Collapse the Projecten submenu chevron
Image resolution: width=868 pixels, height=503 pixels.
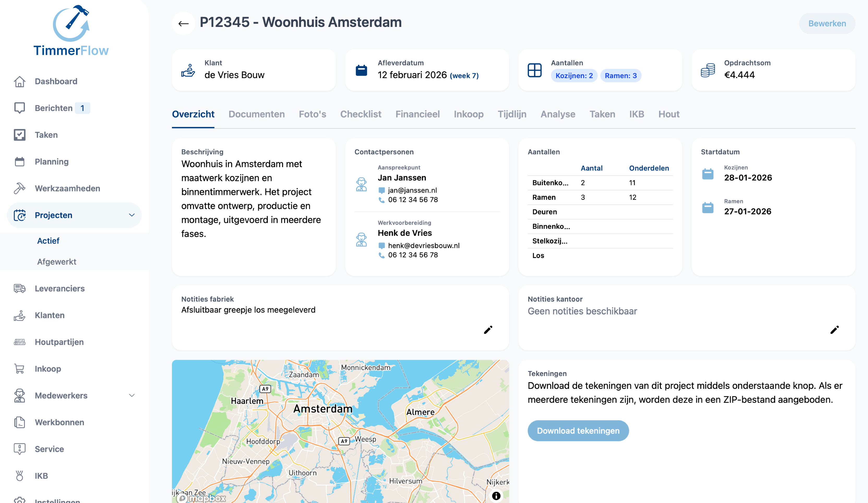coord(131,215)
